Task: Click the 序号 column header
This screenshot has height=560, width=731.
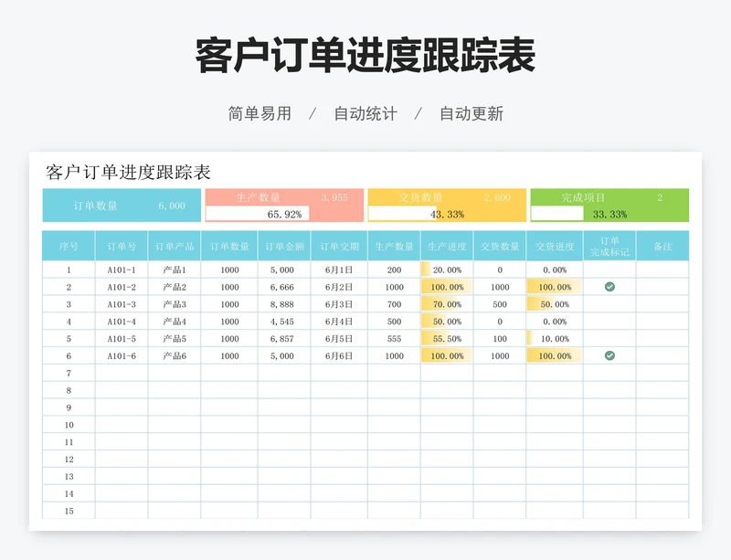Action: [69, 246]
